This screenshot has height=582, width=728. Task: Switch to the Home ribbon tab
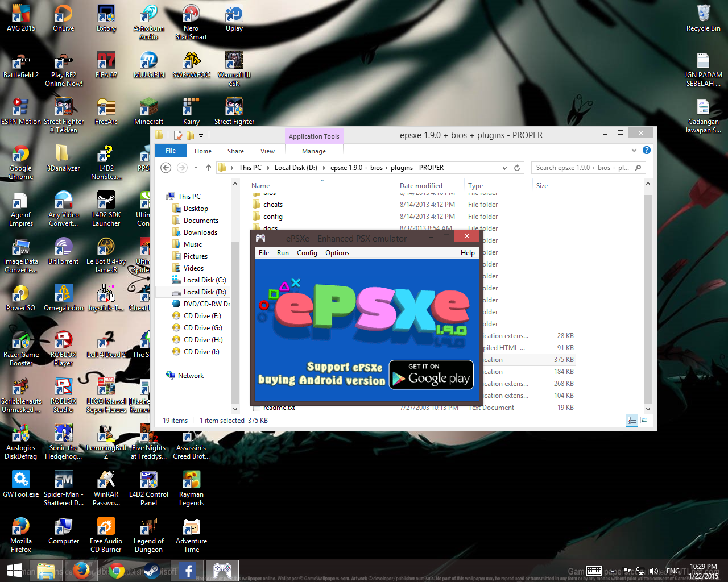tap(203, 151)
